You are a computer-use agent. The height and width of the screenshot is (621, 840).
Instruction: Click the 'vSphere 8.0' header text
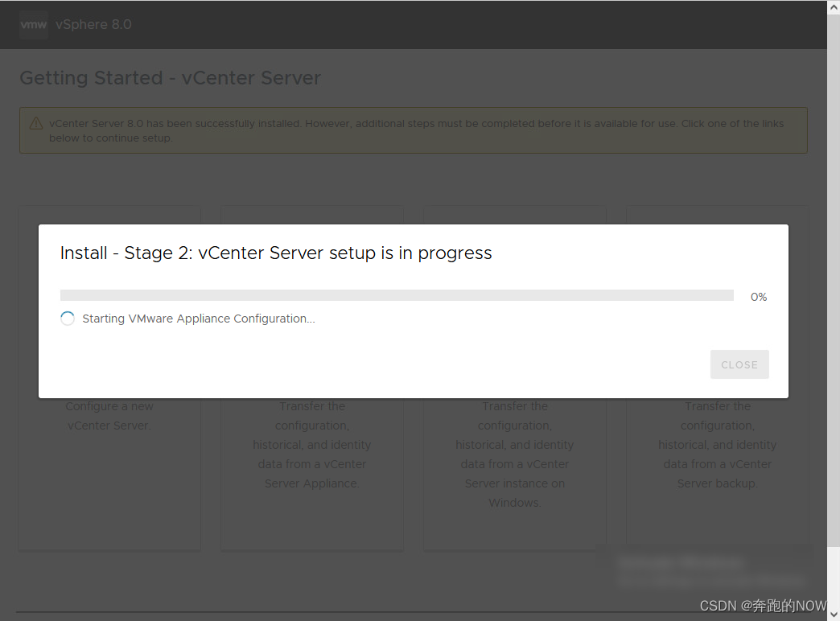pos(94,25)
